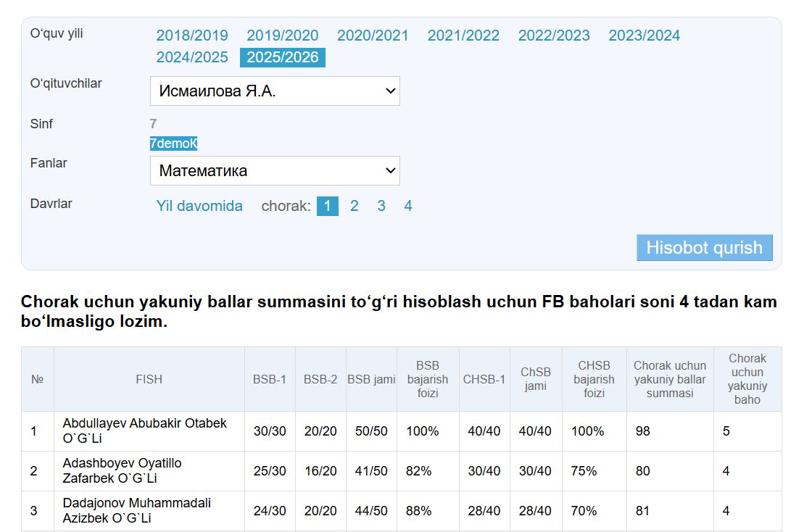Click the 44/50 BSB total for Dadajonov
804x532 pixels.
point(371,511)
